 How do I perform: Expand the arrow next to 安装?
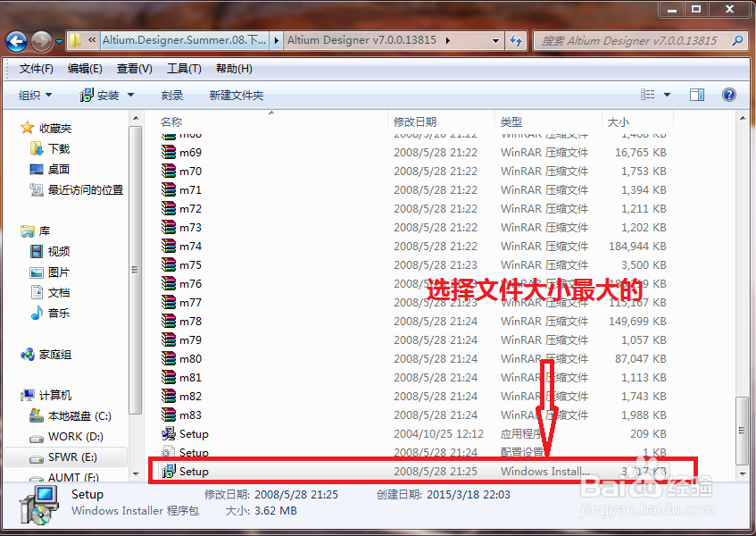[130, 95]
